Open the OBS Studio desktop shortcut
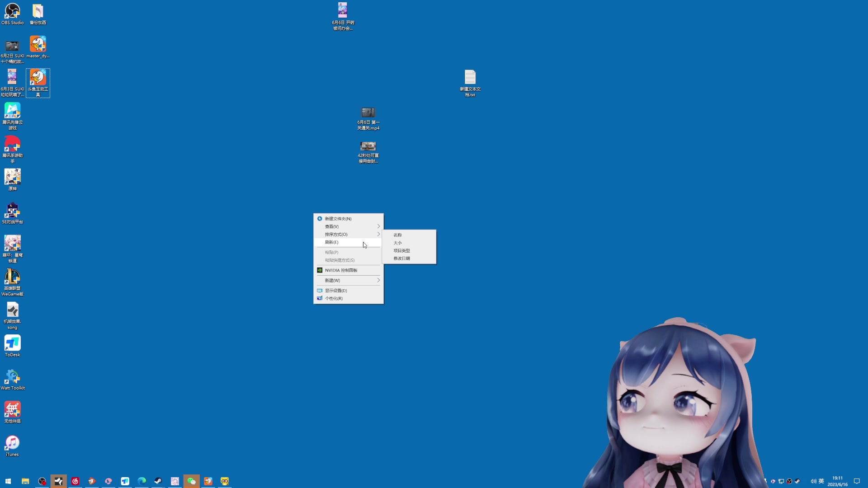The width and height of the screenshot is (868, 488). (x=12, y=11)
